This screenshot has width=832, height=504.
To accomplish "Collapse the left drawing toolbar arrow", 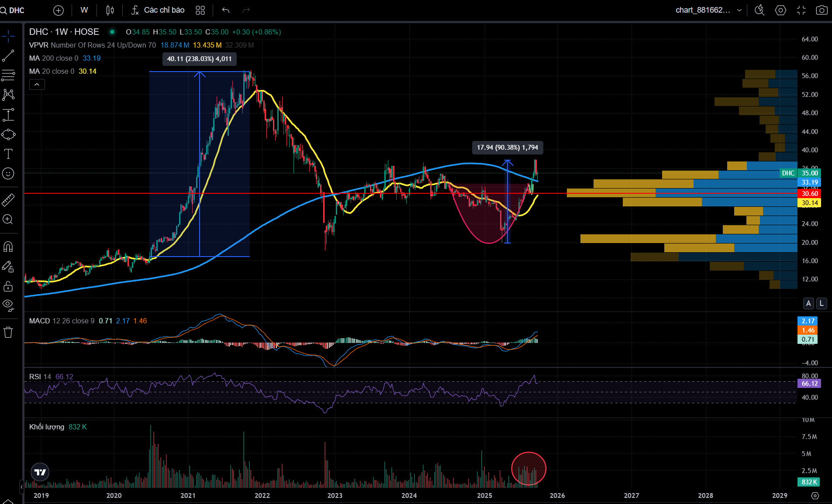I will 21,486.
